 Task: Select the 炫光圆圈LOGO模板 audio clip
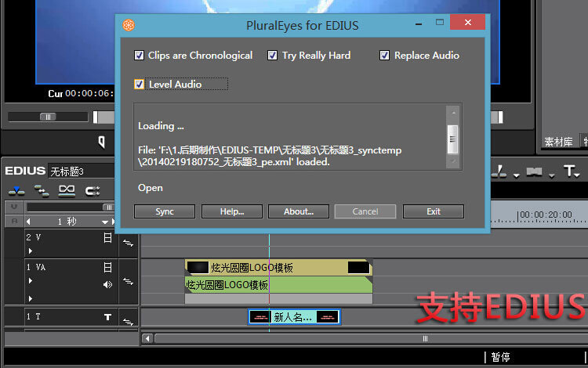point(278,285)
